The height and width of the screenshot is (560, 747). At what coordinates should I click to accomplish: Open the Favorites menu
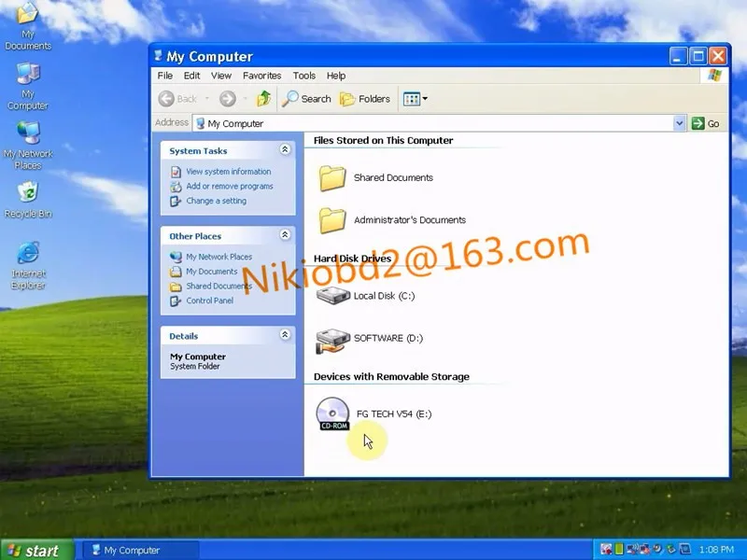click(261, 76)
